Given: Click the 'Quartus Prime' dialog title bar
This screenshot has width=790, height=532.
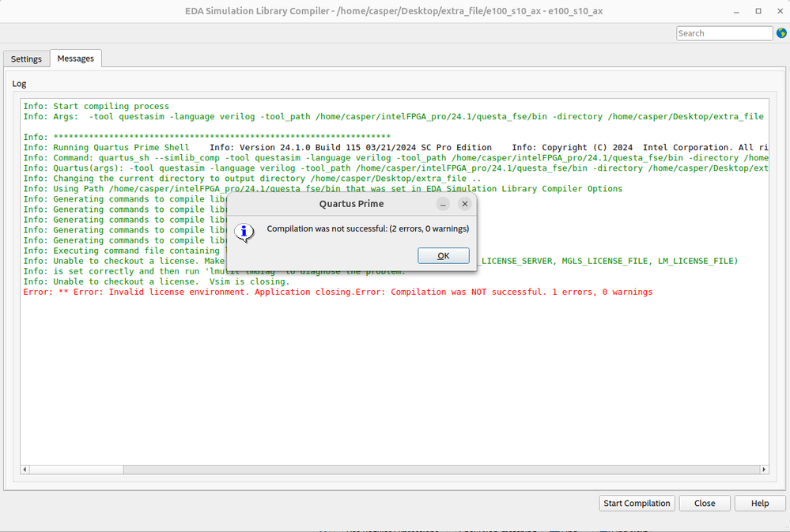Looking at the screenshot, I should point(351,203).
